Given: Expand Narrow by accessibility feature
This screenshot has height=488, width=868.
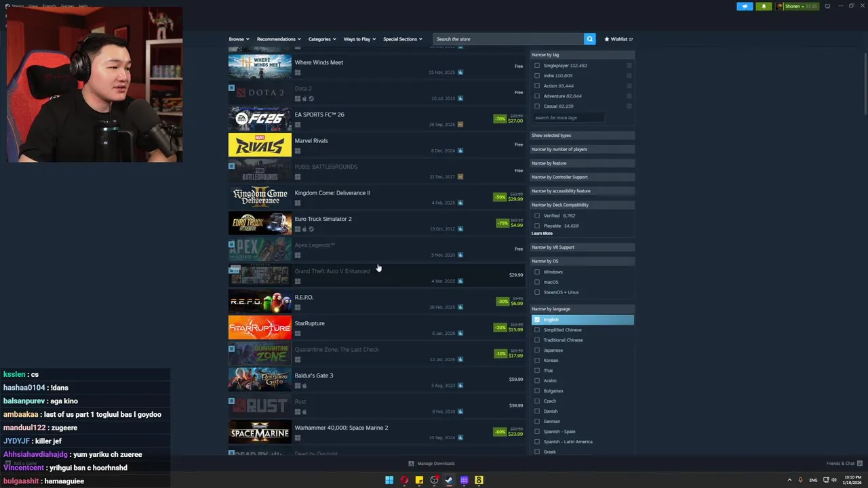Looking at the screenshot, I should click(583, 191).
